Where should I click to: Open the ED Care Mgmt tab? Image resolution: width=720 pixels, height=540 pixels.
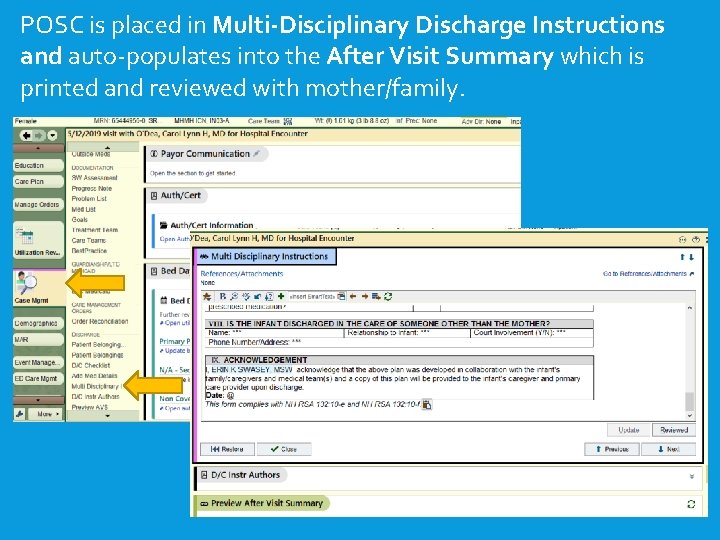pyautogui.click(x=39, y=378)
